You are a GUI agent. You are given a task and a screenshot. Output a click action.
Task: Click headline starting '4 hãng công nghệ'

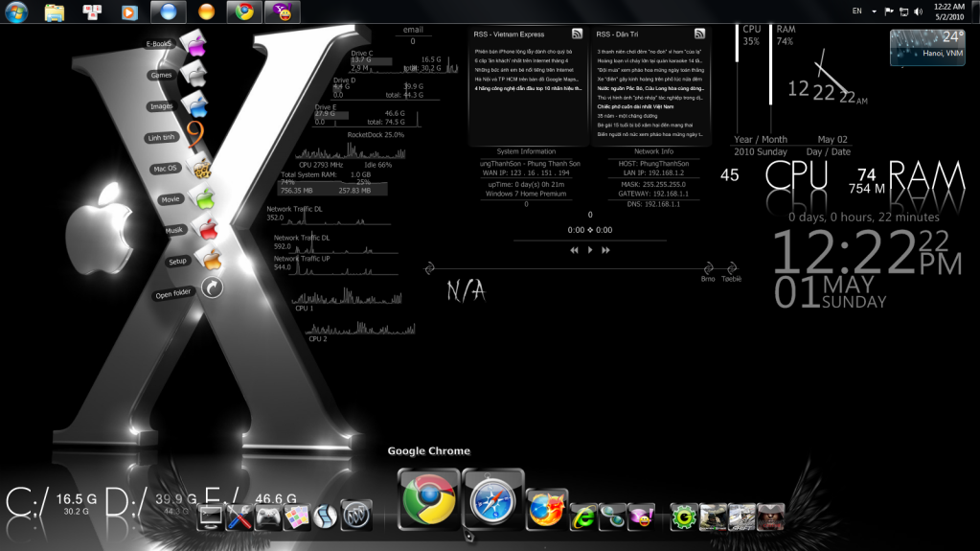pos(528,88)
